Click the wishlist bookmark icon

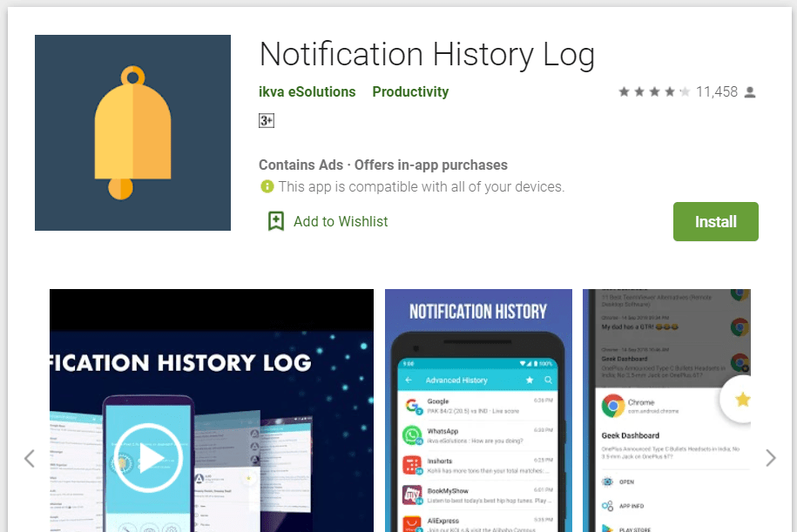click(x=276, y=221)
